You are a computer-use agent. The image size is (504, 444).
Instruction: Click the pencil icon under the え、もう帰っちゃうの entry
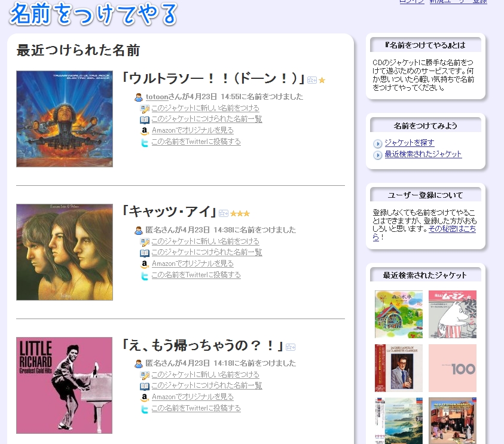(x=145, y=375)
